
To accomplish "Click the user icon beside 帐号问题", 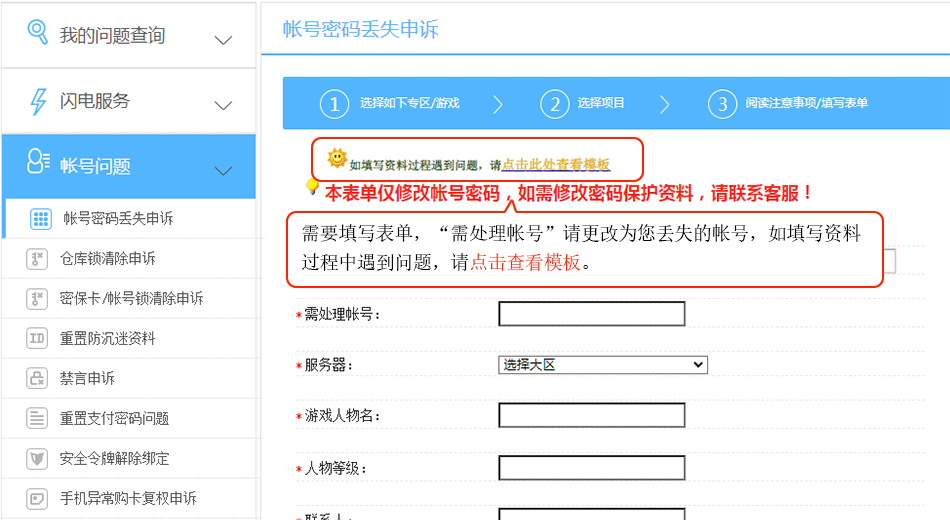I will (38, 161).
